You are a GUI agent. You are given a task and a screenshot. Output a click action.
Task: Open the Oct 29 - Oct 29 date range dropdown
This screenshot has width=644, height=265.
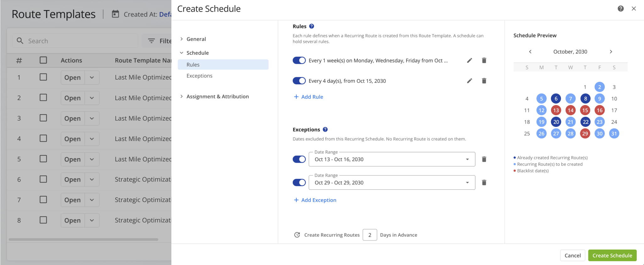pos(392,183)
